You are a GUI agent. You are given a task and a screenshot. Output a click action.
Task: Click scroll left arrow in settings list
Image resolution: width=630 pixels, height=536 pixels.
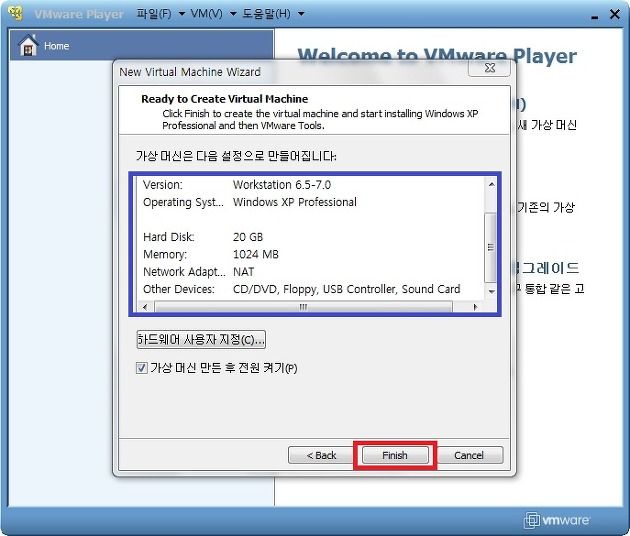tap(145, 307)
